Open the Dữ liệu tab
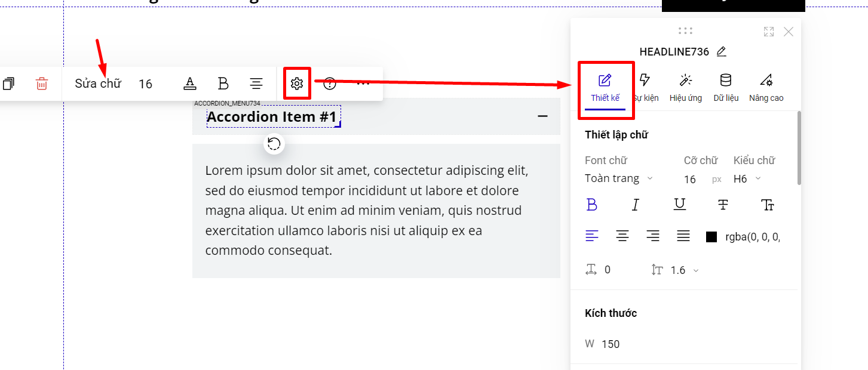868x370 pixels. (726, 87)
